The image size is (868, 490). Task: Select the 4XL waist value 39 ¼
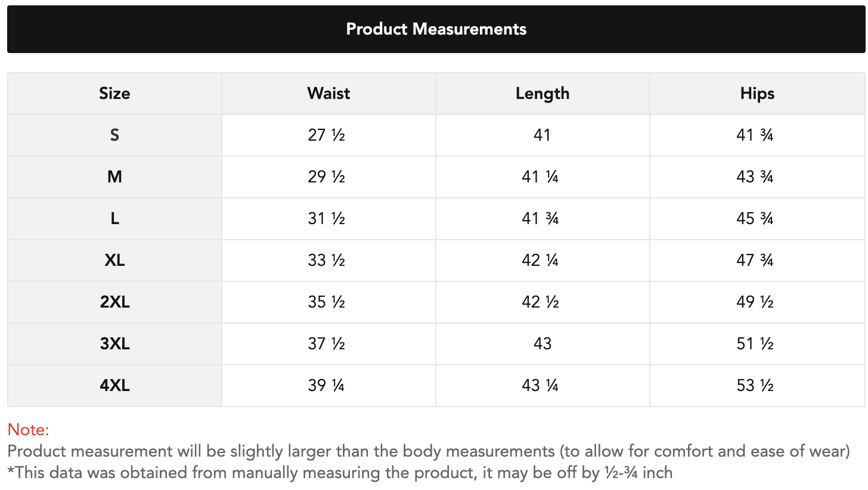click(x=327, y=386)
